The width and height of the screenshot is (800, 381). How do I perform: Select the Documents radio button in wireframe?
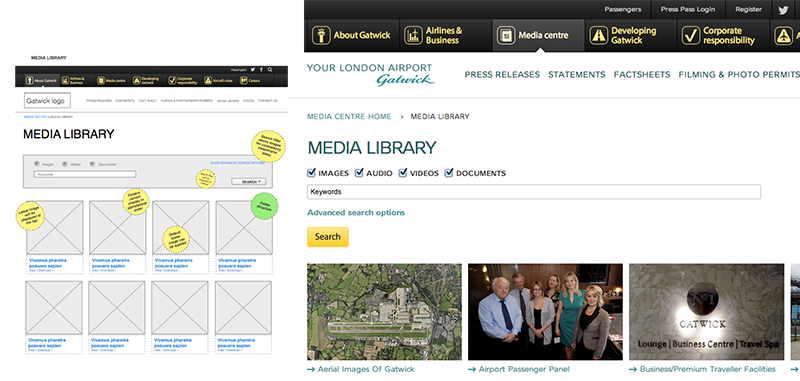pyautogui.click(x=92, y=164)
